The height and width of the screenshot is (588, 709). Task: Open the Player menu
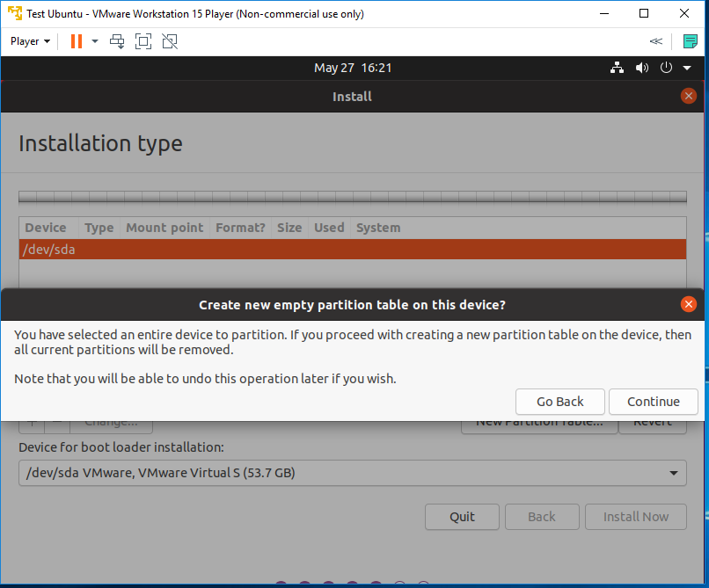tap(30, 41)
